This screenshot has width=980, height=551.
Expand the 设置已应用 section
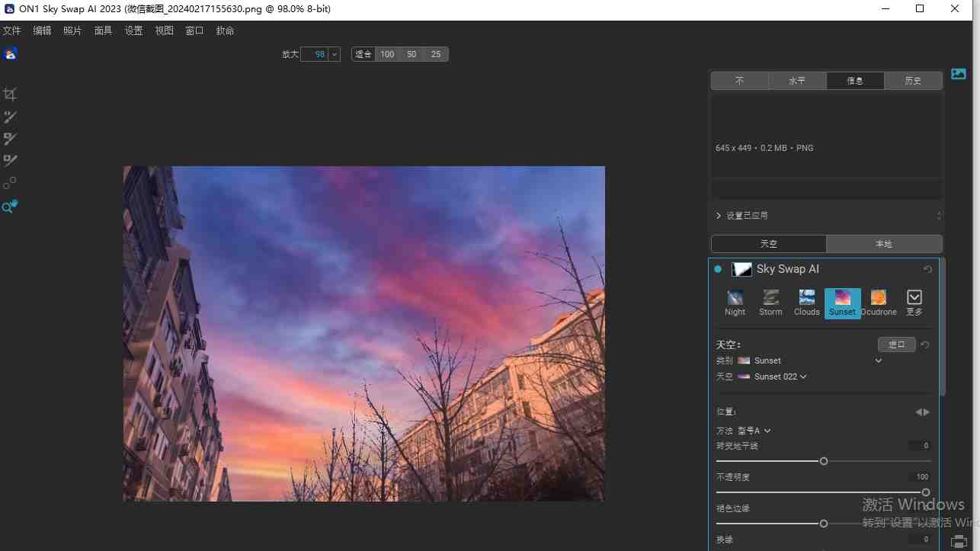(x=719, y=216)
